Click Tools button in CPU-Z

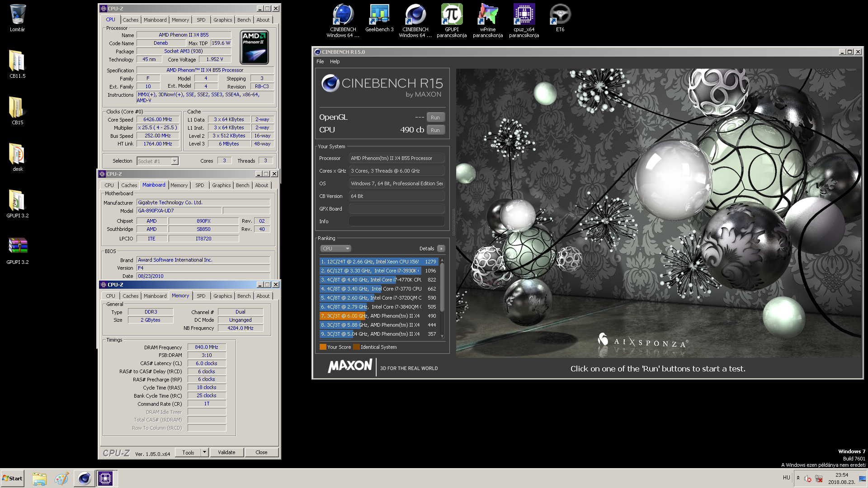pyautogui.click(x=189, y=452)
